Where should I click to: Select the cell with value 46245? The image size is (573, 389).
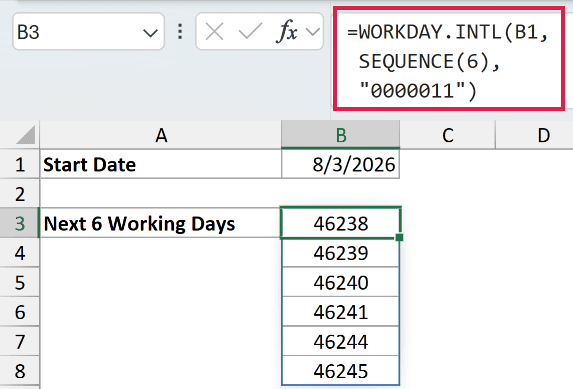(341, 371)
